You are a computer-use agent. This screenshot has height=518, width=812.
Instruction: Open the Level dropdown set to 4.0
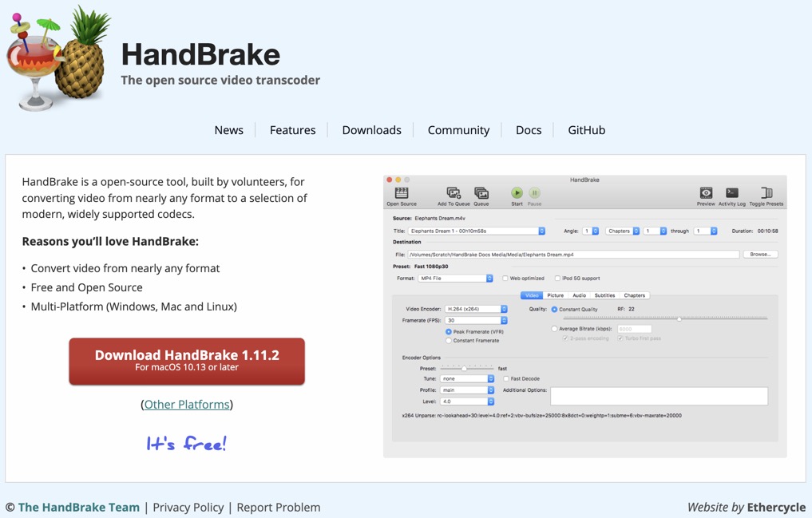pos(467,401)
